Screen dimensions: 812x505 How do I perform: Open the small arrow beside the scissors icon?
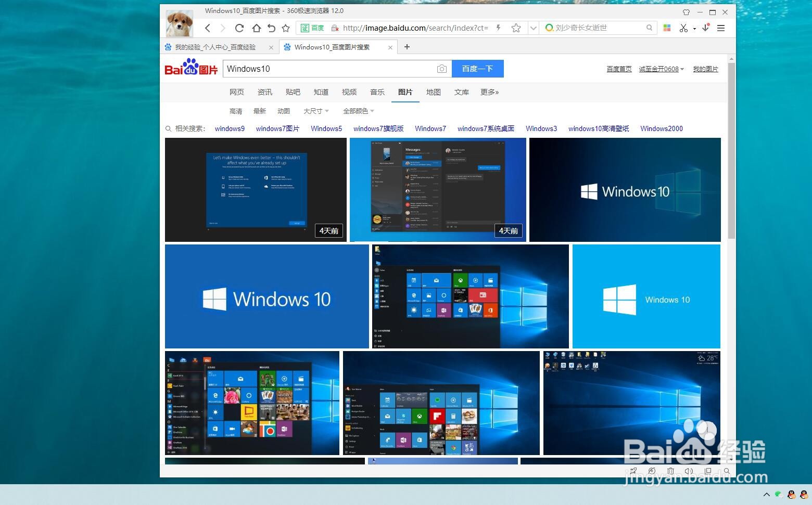(x=694, y=29)
